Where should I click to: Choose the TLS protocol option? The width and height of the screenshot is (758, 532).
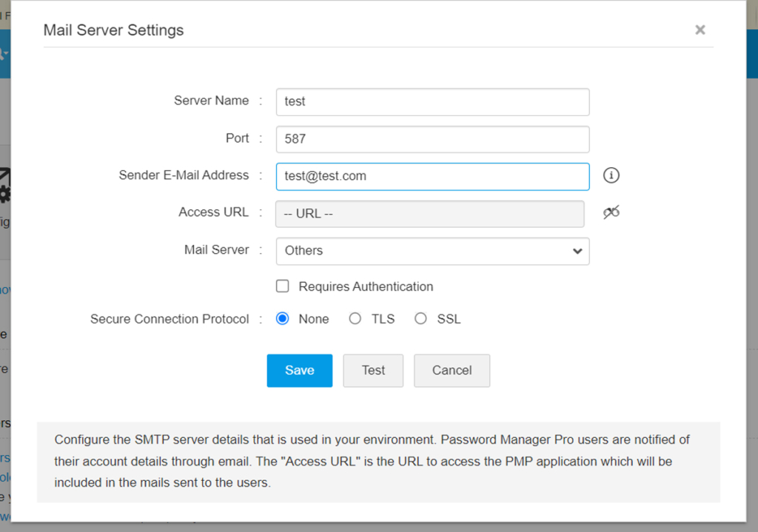[355, 318]
